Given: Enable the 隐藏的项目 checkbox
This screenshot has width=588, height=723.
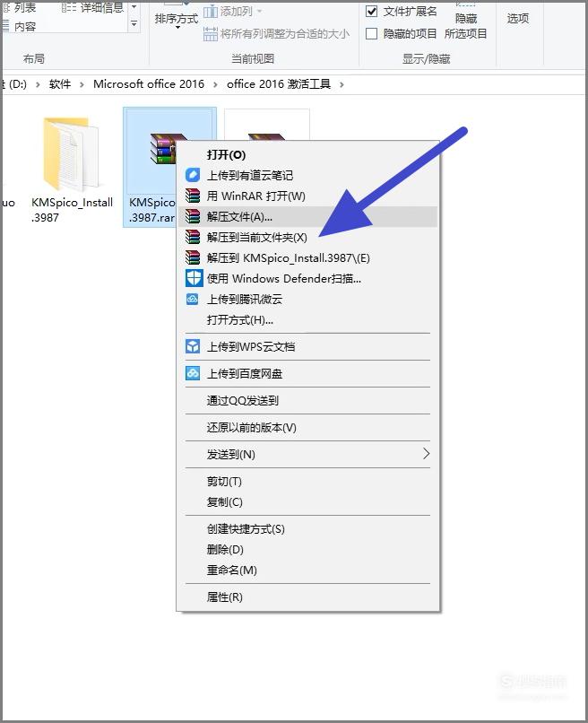Looking at the screenshot, I should [371, 34].
